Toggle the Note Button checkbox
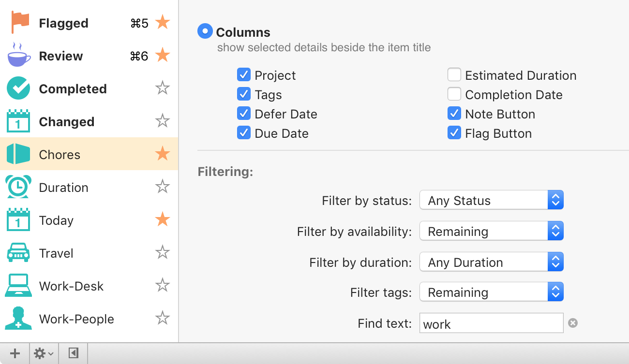The image size is (629, 364). tap(454, 114)
